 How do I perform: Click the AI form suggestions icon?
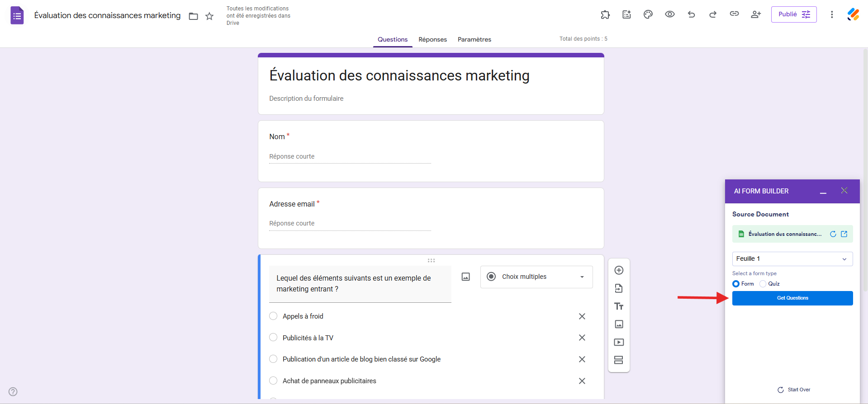coord(626,14)
